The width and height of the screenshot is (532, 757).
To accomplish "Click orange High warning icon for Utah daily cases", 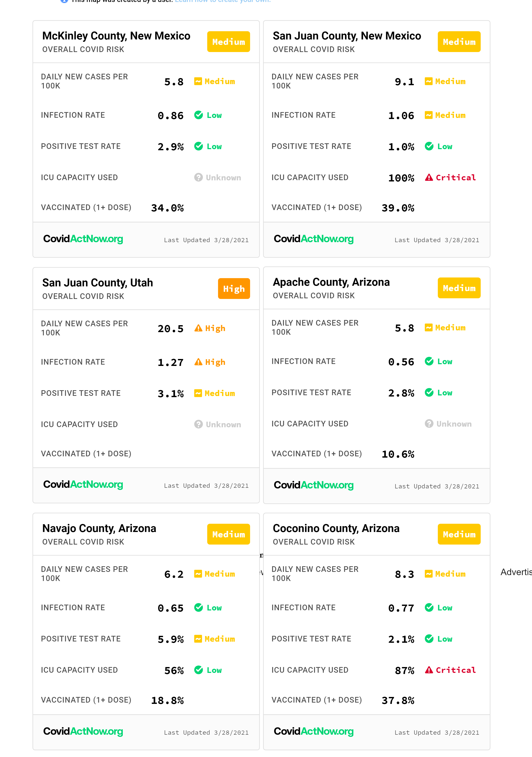I will point(198,328).
